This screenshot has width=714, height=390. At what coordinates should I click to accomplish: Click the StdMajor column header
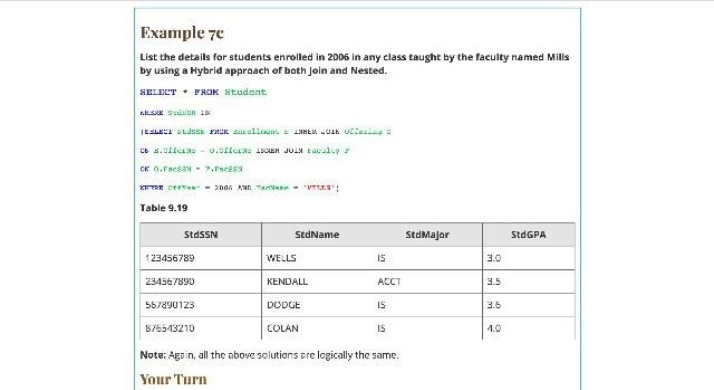tap(427, 235)
